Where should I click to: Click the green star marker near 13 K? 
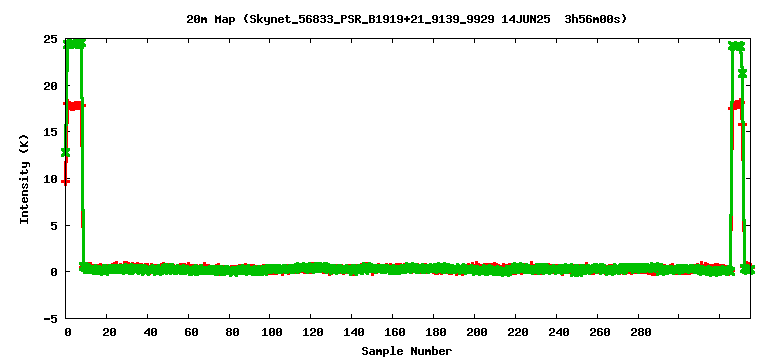tap(66, 152)
